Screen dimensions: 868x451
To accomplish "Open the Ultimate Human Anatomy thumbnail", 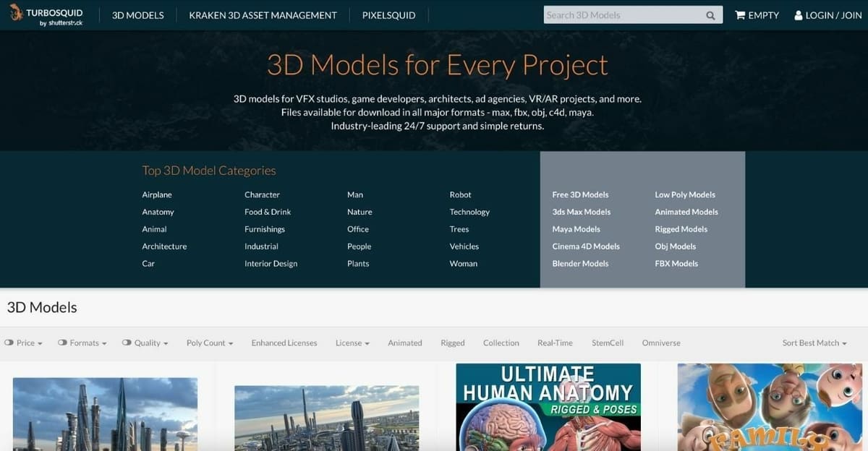I will pyautogui.click(x=548, y=406).
